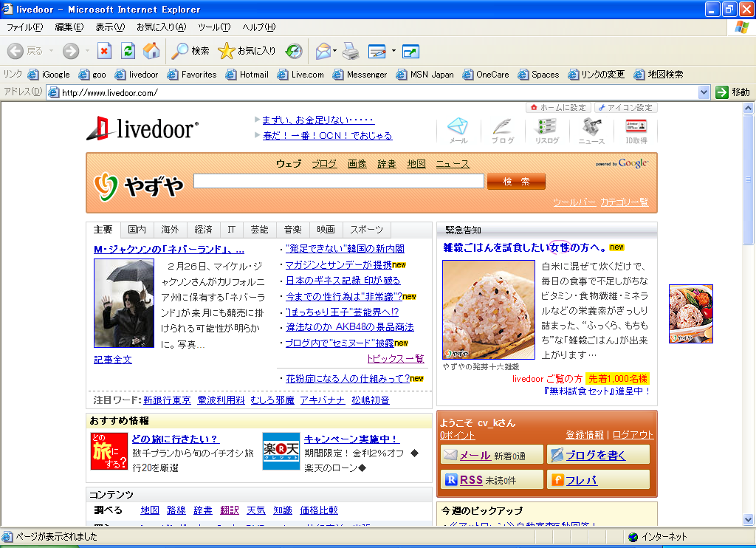
Task: Open the トピックス一覧 link
Action: [x=396, y=358]
